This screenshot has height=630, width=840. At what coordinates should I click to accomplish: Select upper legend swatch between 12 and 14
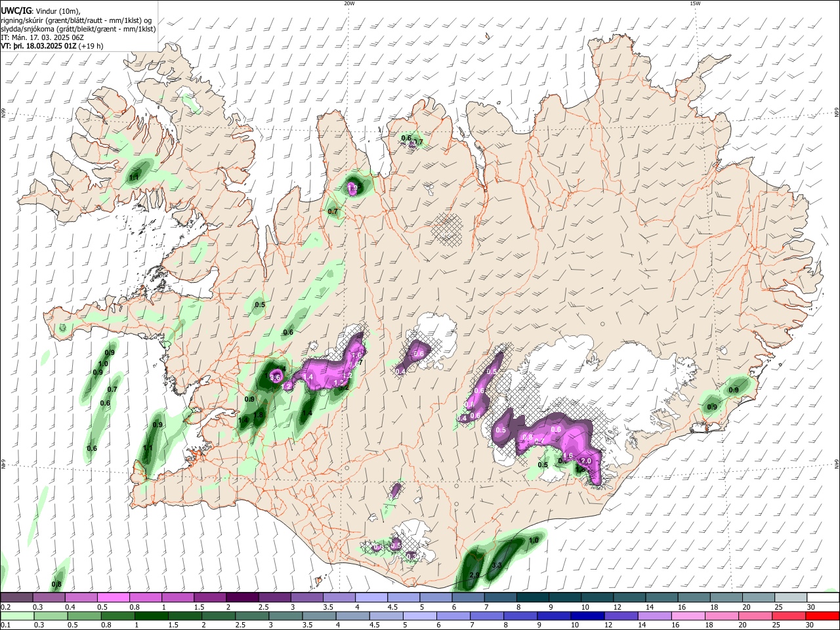tap(629, 598)
